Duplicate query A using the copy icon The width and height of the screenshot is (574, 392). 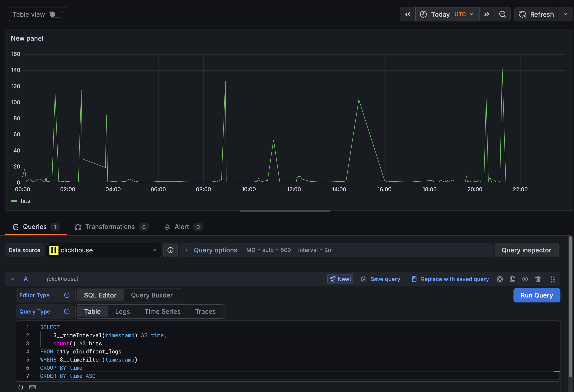point(513,279)
